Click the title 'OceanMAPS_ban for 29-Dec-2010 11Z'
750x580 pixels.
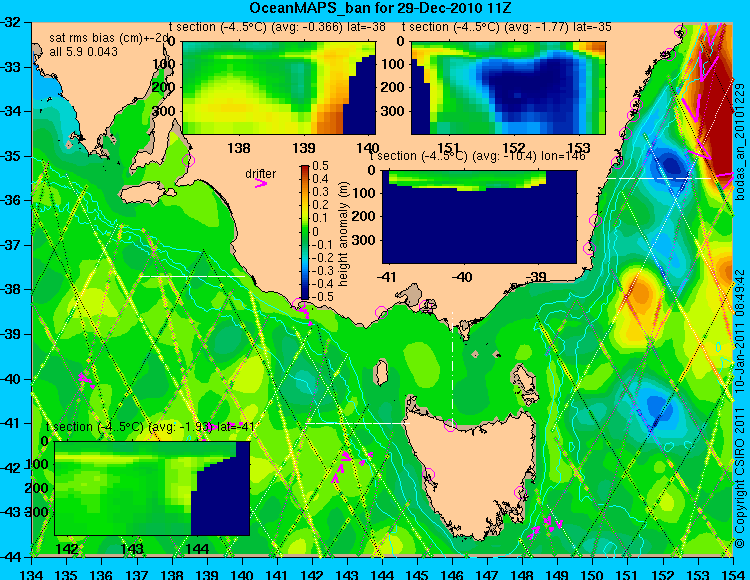(x=382, y=8)
